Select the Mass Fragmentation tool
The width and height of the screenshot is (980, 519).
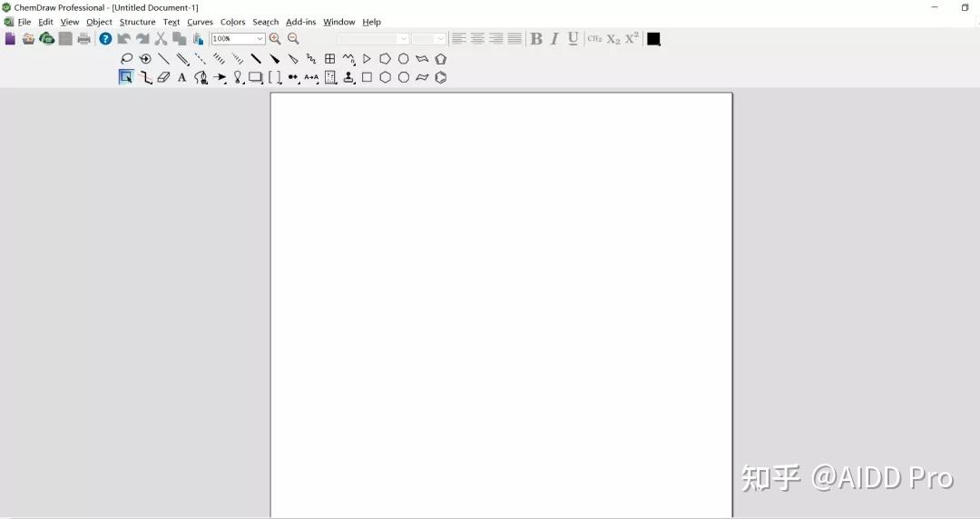coord(145,77)
